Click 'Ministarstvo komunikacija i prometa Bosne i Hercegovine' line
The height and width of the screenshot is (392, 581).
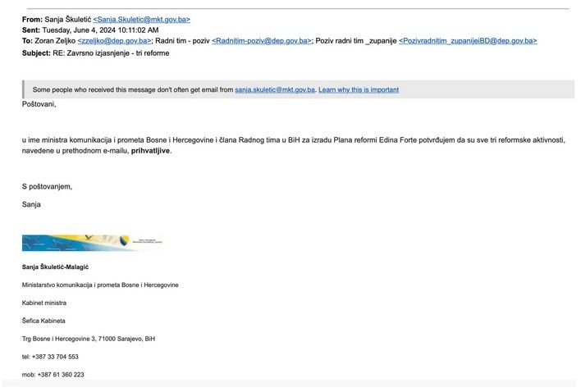(100, 285)
